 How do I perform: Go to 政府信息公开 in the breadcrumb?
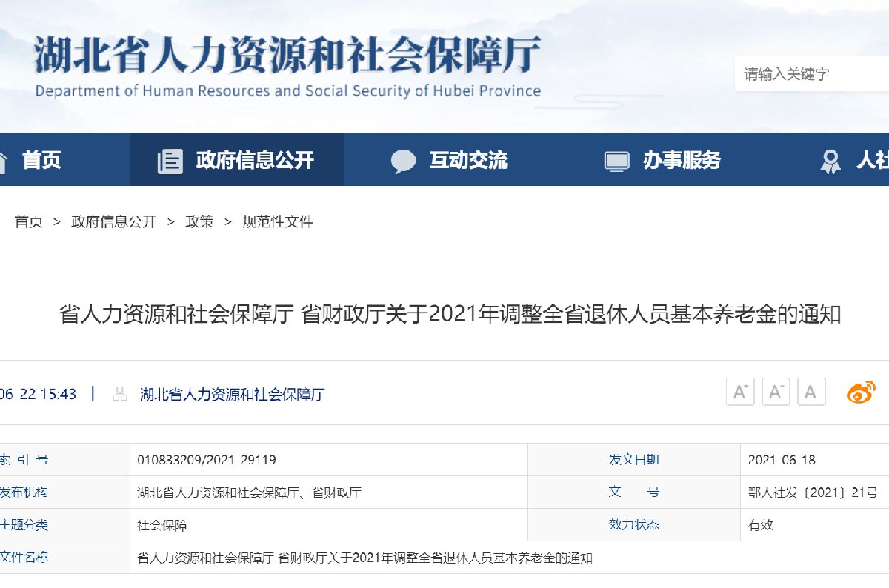114,221
